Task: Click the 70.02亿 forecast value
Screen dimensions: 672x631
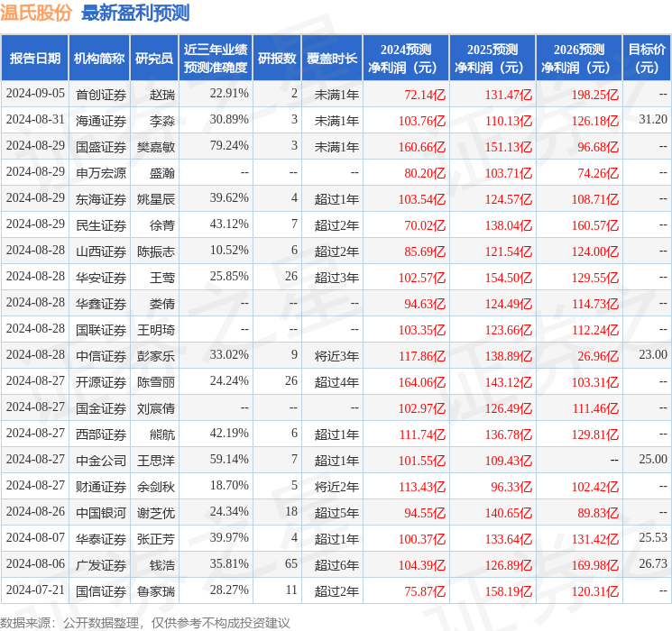Action: 425,225
